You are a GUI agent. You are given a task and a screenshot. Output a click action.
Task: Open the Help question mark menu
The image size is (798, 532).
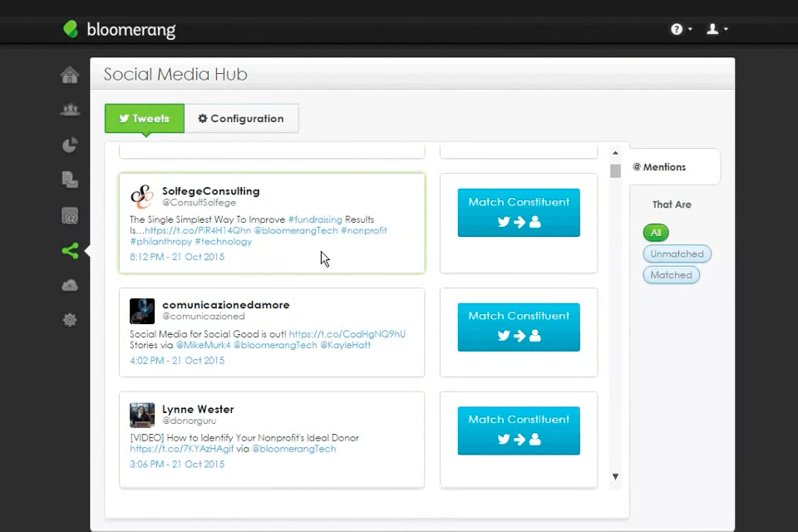coord(681,29)
